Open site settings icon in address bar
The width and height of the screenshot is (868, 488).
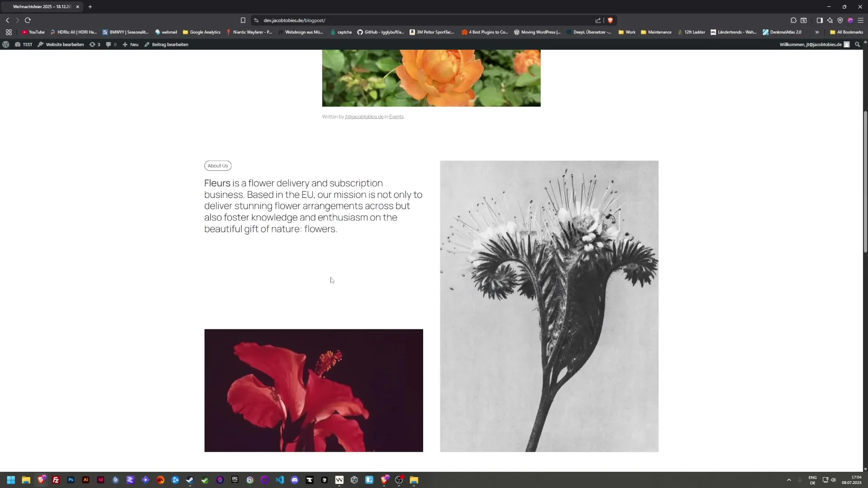tap(256, 20)
